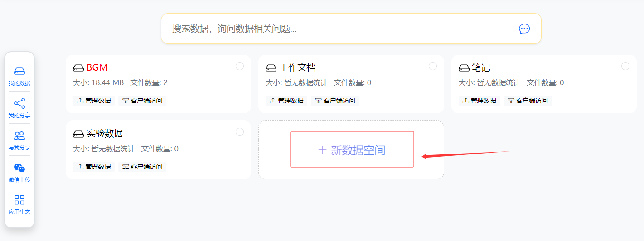Image resolution: width=644 pixels, height=241 pixels.
Task: Click the drive icon beside 笔记
Action: click(x=464, y=68)
